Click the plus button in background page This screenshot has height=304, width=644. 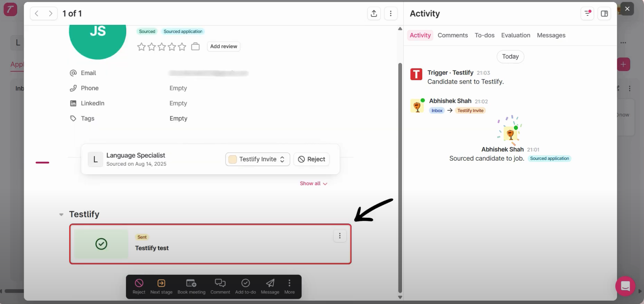coord(623,64)
